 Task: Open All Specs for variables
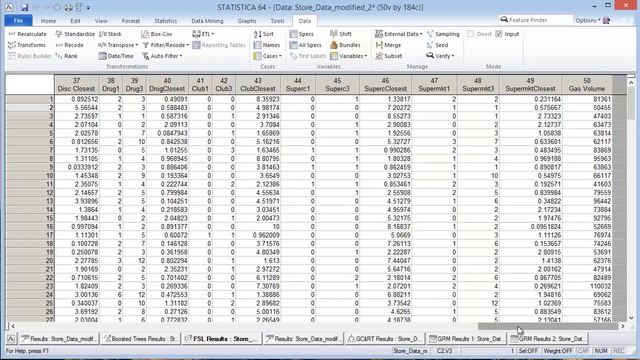(306, 45)
